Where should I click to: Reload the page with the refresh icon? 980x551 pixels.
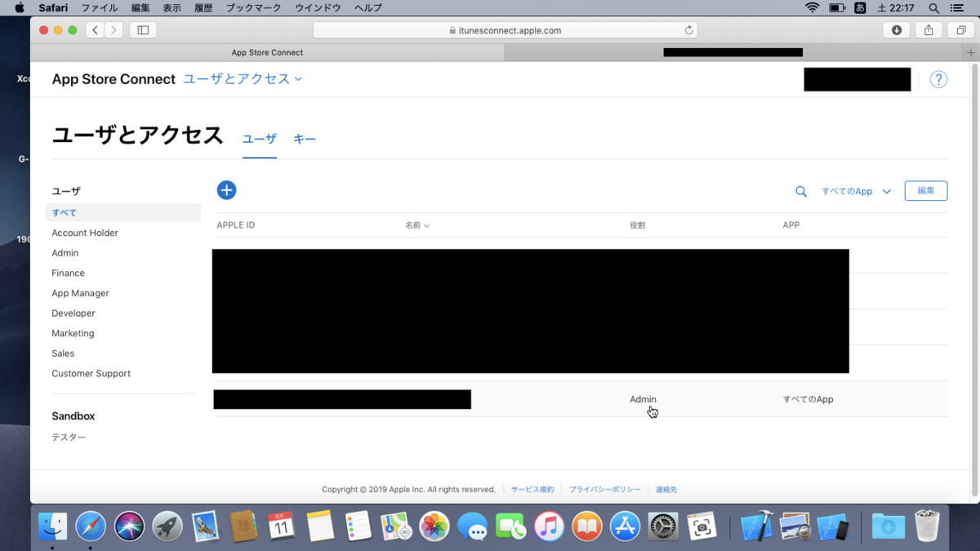(690, 29)
